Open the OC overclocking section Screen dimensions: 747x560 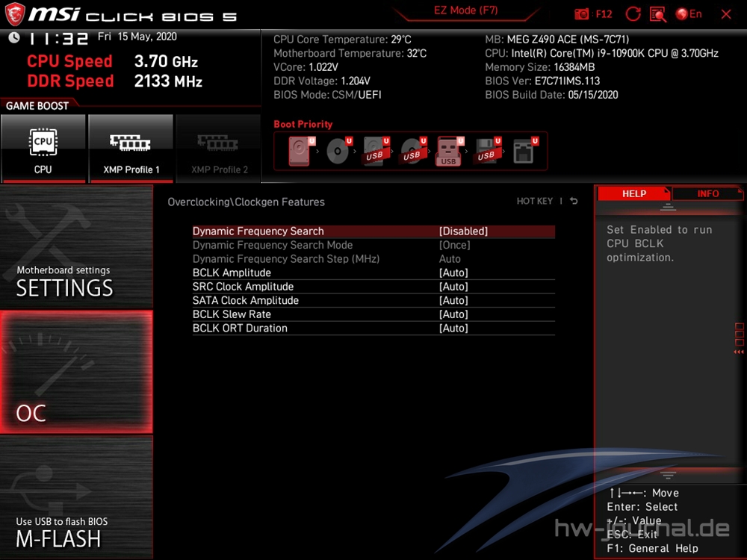click(x=76, y=372)
